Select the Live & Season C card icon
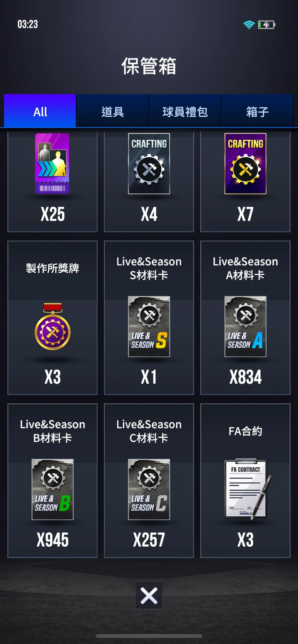This screenshot has height=644, width=298. tap(149, 489)
